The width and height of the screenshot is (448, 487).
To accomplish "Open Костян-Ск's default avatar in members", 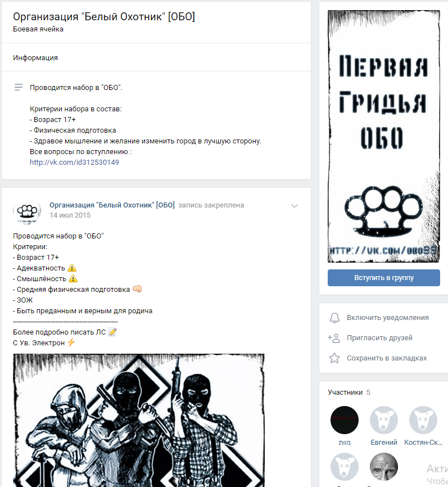I will pos(423,420).
